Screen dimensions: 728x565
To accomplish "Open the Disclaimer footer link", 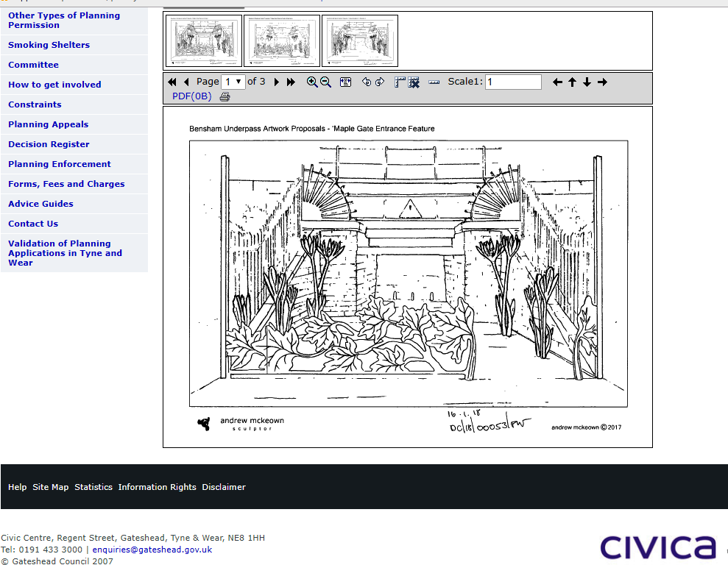I will point(224,487).
